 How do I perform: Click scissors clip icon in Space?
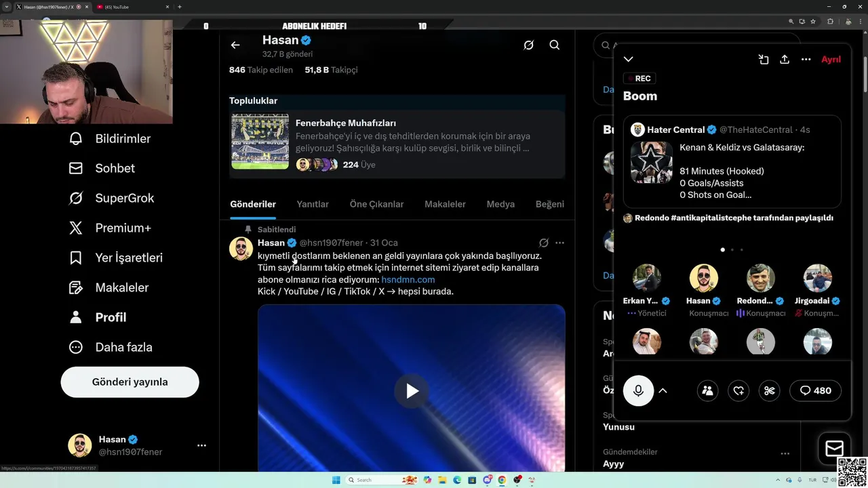769,390
